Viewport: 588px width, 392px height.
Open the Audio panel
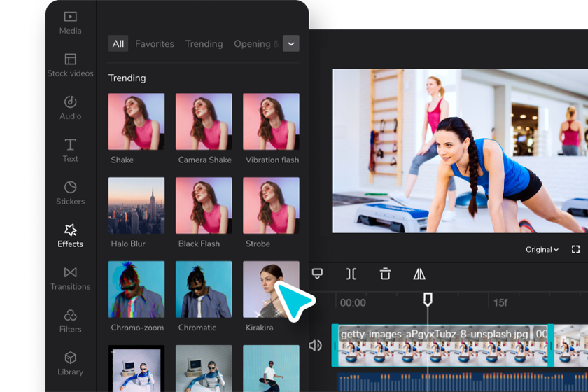(70, 108)
